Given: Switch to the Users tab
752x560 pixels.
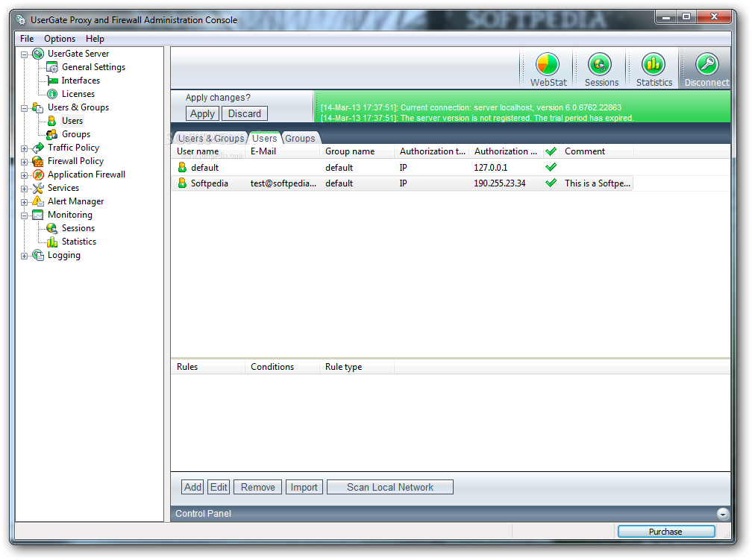Looking at the screenshot, I should [x=264, y=138].
